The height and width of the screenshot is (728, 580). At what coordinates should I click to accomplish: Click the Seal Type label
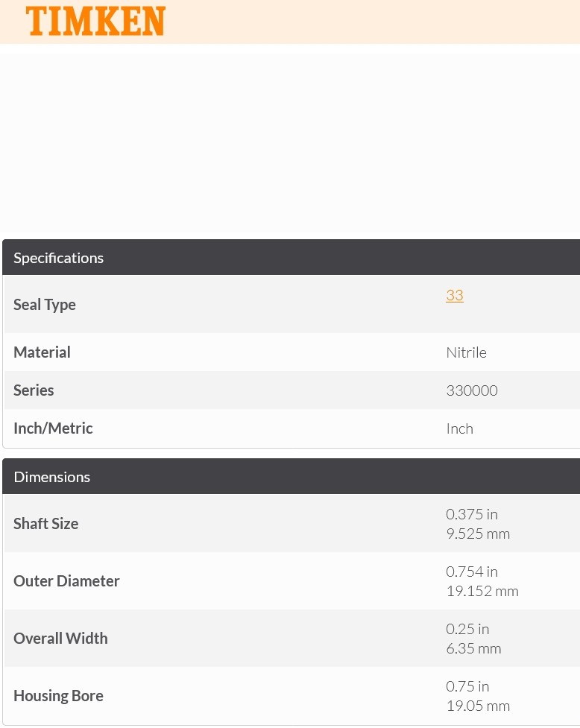pos(45,305)
